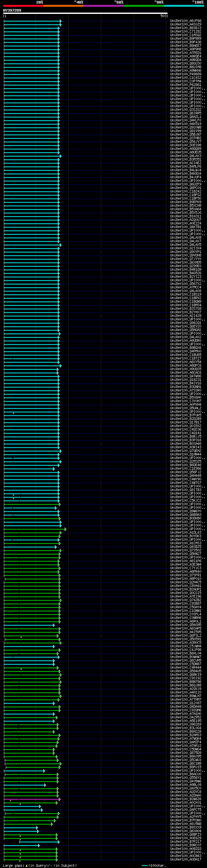Click the green ~80% identity legend segment

(x=144, y=6)
